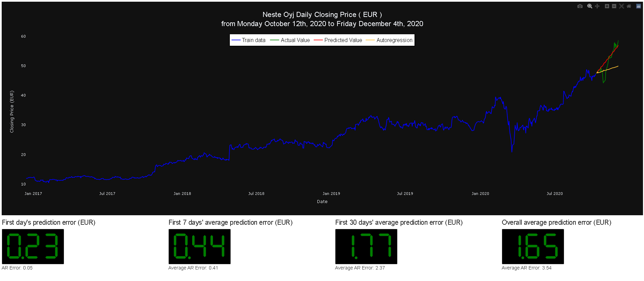
Task: Click the Zoom out minus icon
Action: [x=614, y=6]
